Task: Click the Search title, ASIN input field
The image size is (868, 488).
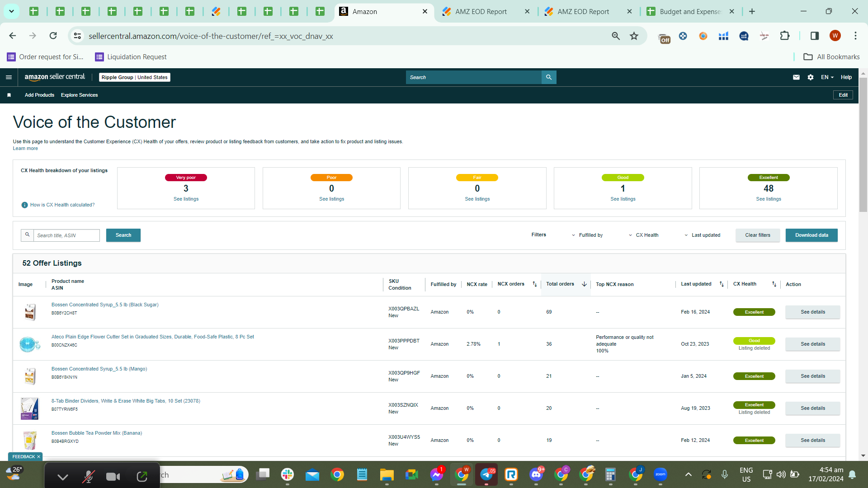Action: coord(66,235)
